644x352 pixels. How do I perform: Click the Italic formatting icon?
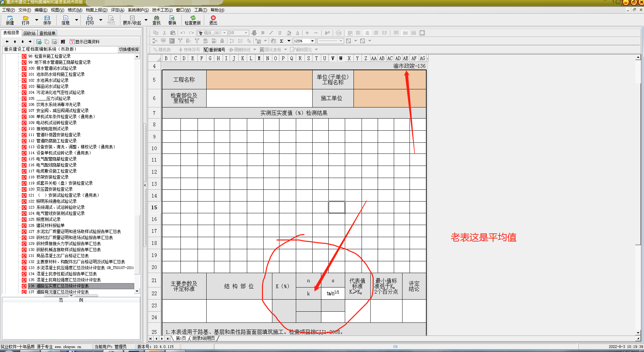coord(271,33)
